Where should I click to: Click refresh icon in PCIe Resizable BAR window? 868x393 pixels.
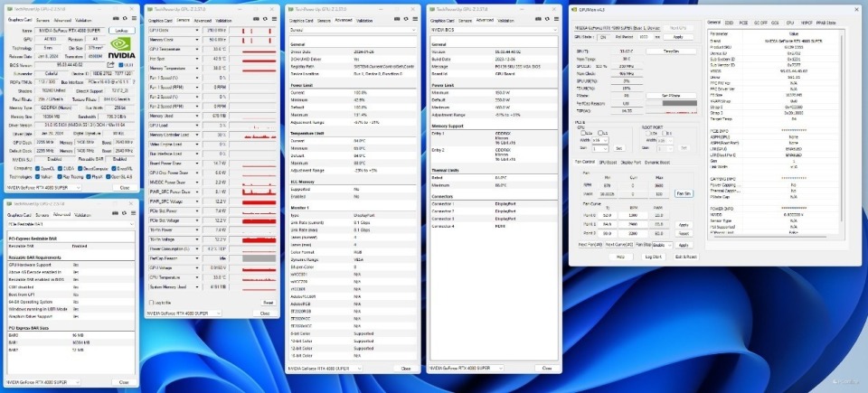pos(124,213)
